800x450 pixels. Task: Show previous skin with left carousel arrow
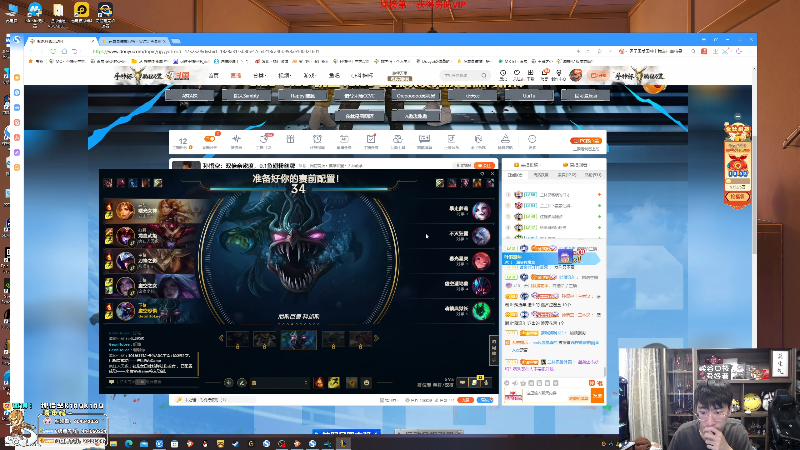point(221,338)
